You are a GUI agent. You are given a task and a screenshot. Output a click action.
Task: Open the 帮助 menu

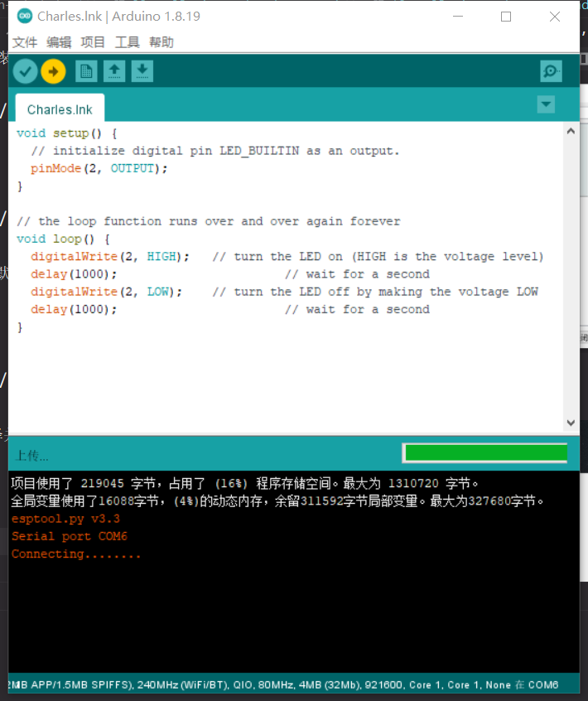(x=161, y=42)
